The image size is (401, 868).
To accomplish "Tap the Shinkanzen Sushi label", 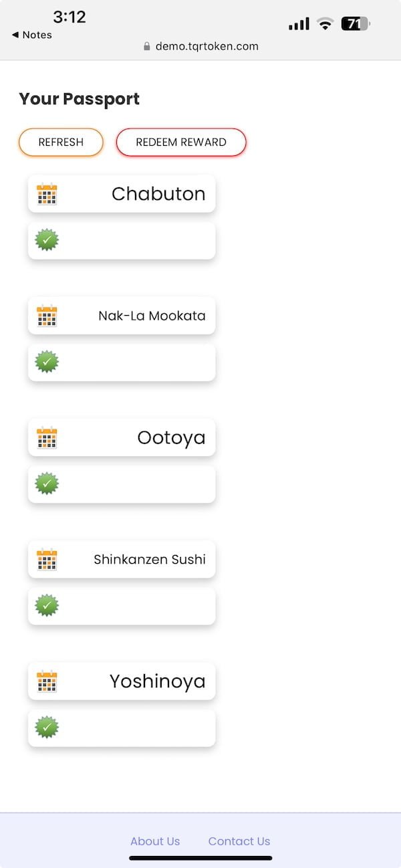I will [x=150, y=560].
